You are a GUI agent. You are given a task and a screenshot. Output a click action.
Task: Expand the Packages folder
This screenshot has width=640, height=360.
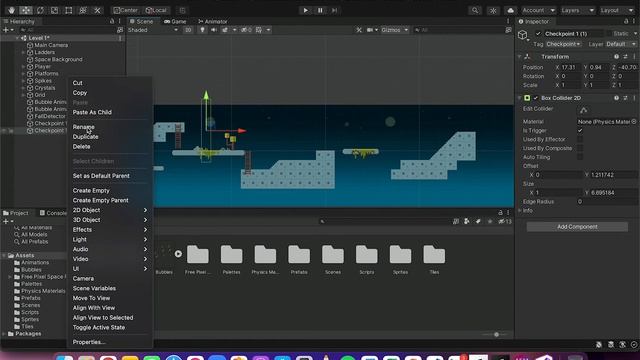click(x=4, y=334)
